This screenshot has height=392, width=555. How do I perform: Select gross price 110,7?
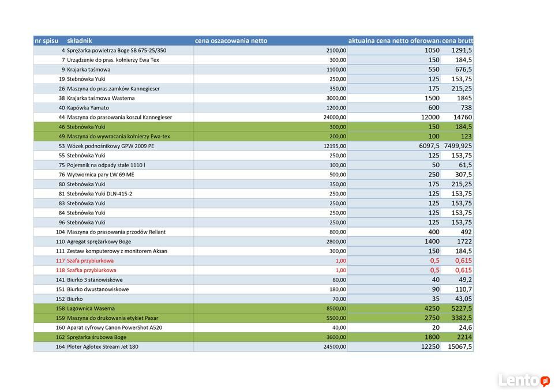(x=463, y=289)
